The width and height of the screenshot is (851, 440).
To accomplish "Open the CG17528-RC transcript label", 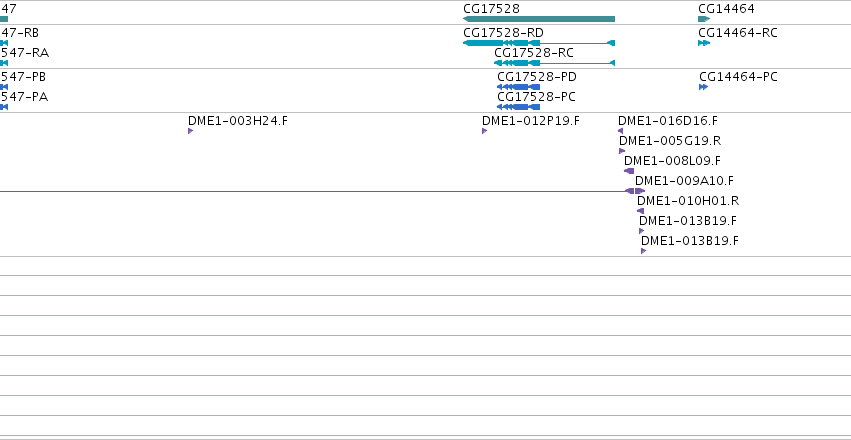I will pos(534,53).
